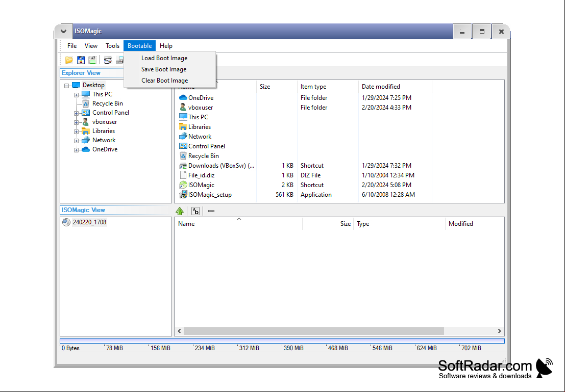Click the vboxuser icon in file list
565x392 pixels.
(183, 107)
